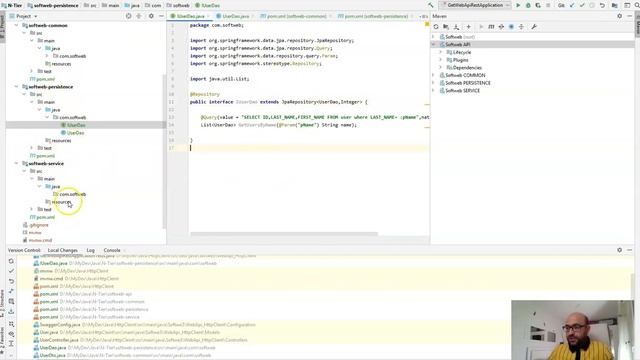Expand the Softweb (root) Maven node
640x360 pixels.
433,37
